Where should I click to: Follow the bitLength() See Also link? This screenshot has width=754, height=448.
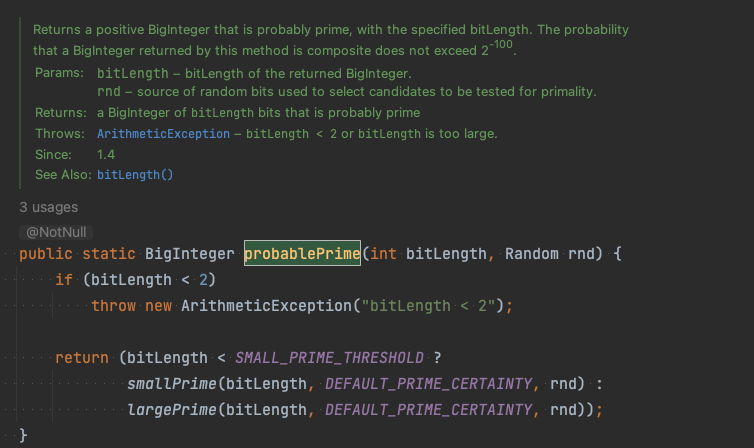pyautogui.click(x=135, y=174)
